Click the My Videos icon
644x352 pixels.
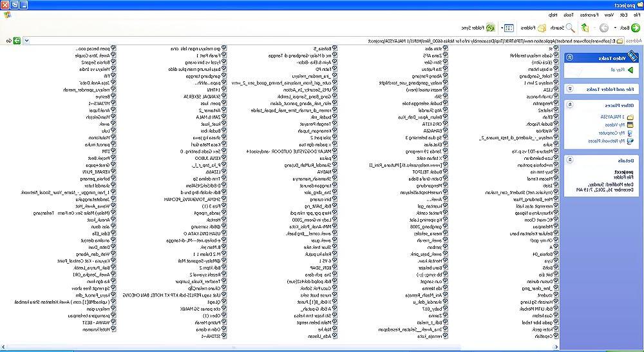tap(630, 124)
